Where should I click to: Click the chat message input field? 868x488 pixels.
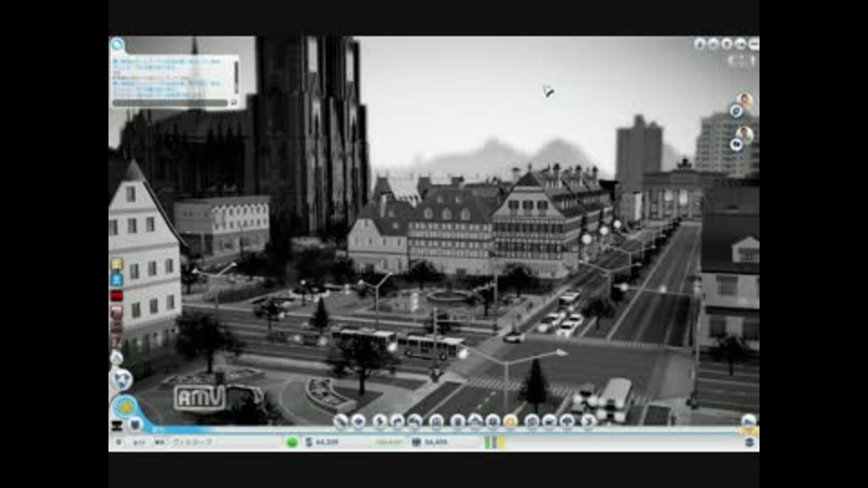tap(170, 103)
